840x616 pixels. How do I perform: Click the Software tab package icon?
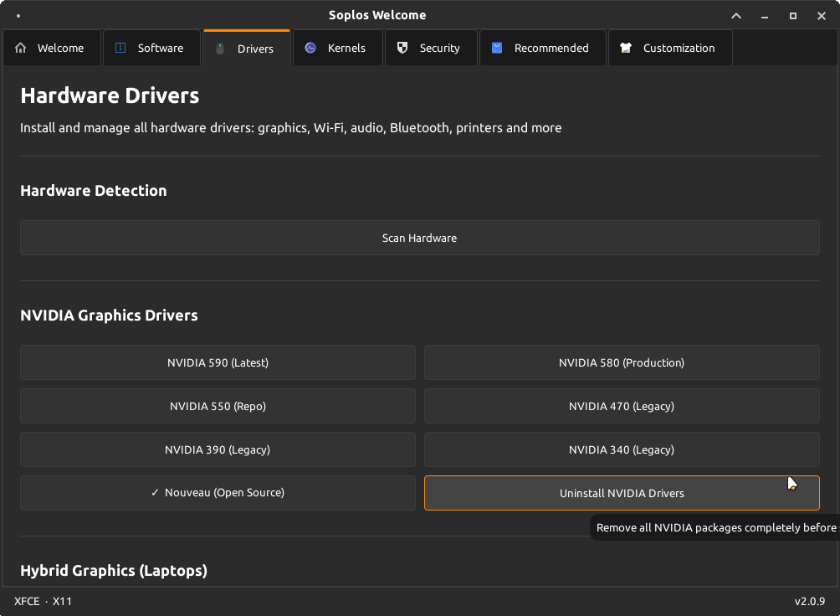[120, 48]
